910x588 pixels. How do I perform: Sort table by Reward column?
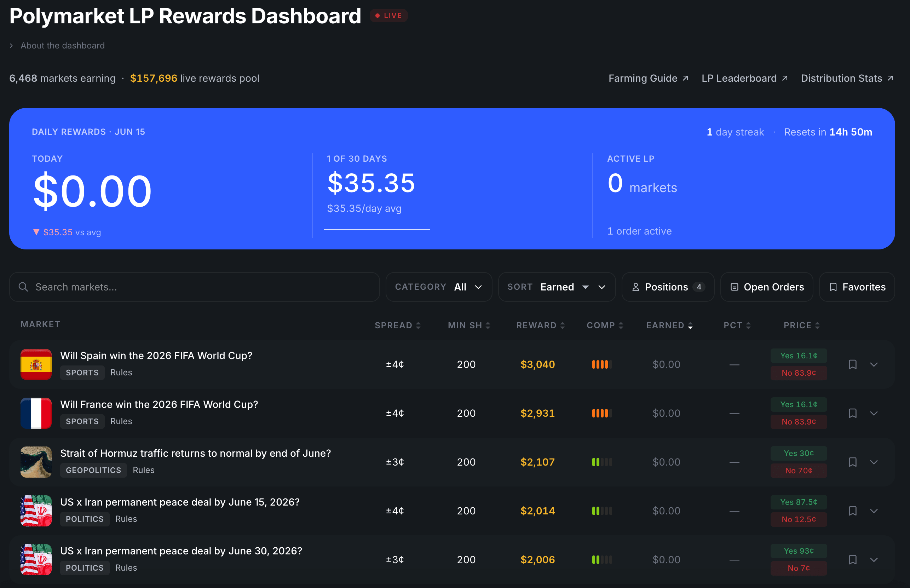(540, 325)
